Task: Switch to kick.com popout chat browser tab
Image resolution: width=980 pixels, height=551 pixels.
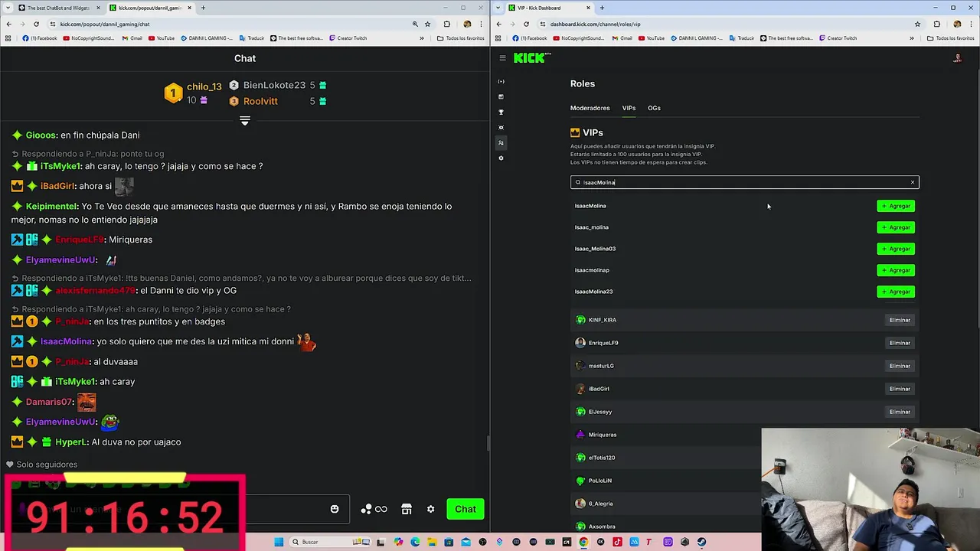Action: click(149, 8)
